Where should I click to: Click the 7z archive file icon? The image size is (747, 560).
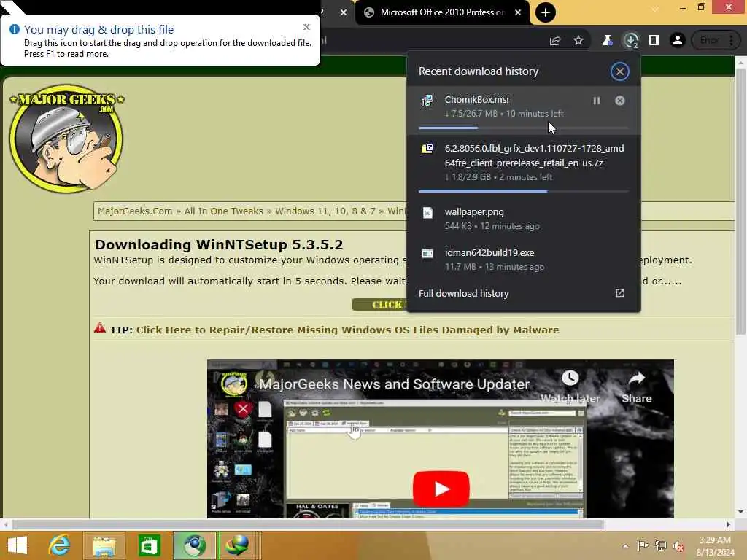pyautogui.click(x=427, y=149)
